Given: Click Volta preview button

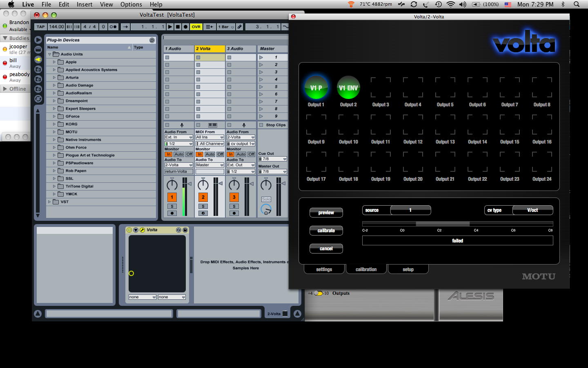Looking at the screenshot, I should coord(326,213).
